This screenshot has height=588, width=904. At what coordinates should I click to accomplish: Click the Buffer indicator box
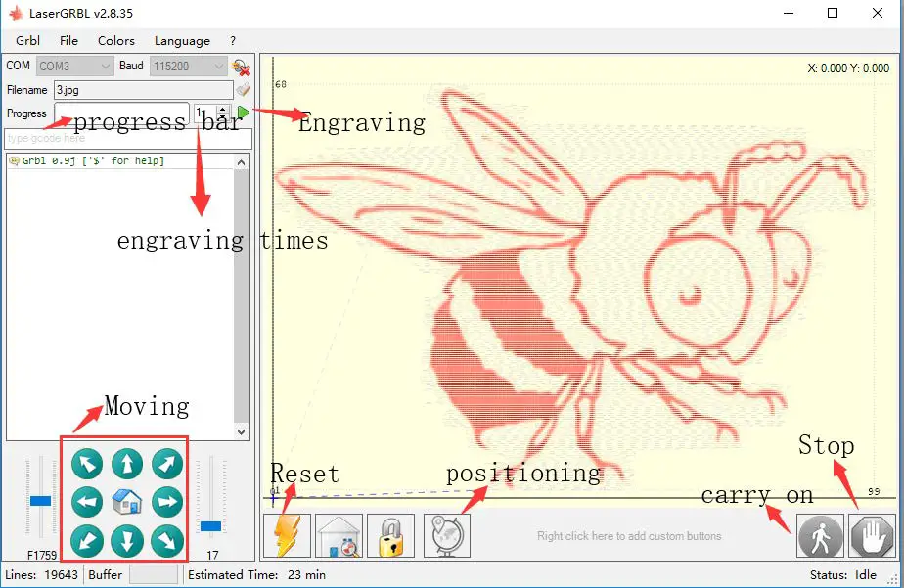154,574
